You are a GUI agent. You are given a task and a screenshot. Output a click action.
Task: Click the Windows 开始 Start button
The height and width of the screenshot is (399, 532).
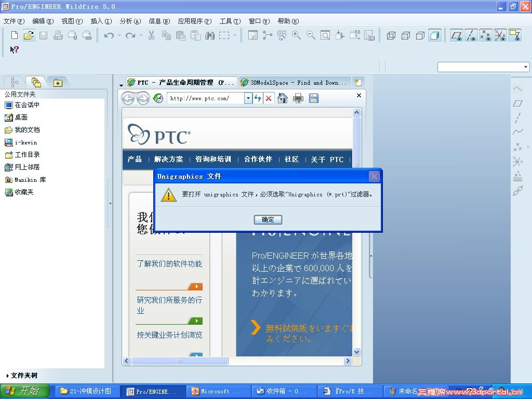25,391
